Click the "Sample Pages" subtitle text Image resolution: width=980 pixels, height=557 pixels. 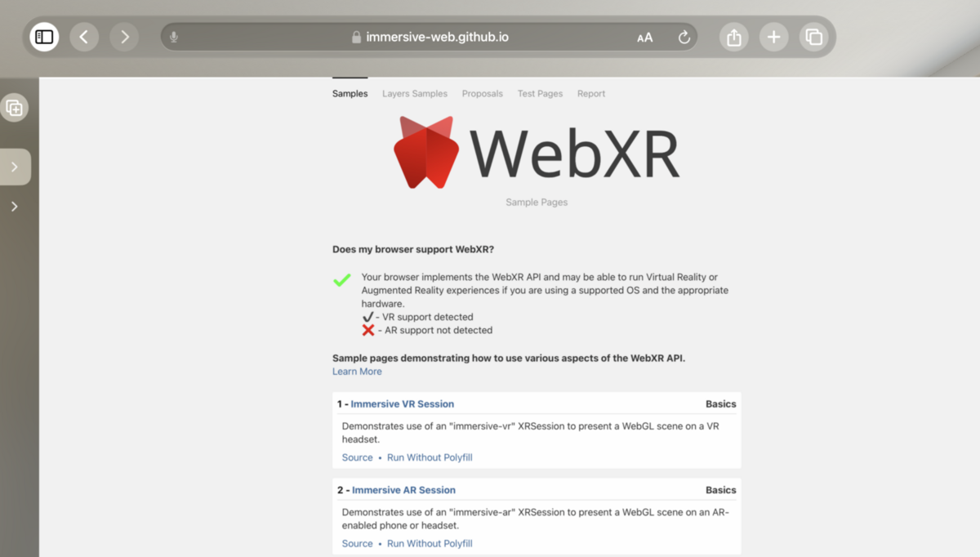click(x=537, y=203)
